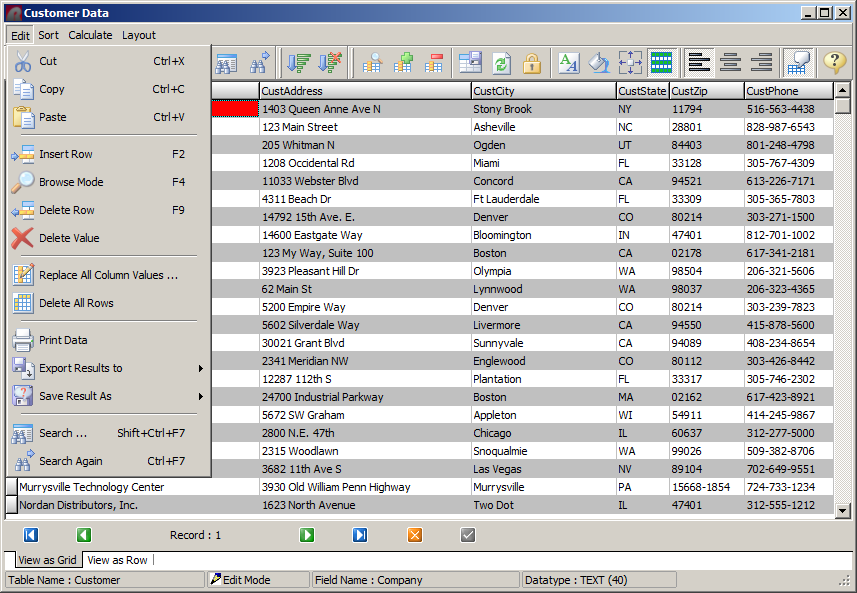Jump to last record navigation button
The width and height of the screenshot is (857, 593).
point(360,535)
